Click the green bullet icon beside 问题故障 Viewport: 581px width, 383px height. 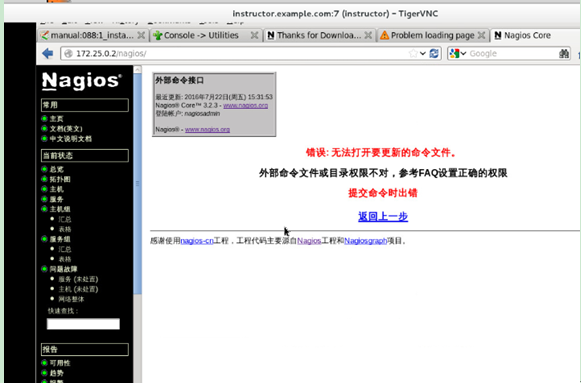[x=44, y=269]
